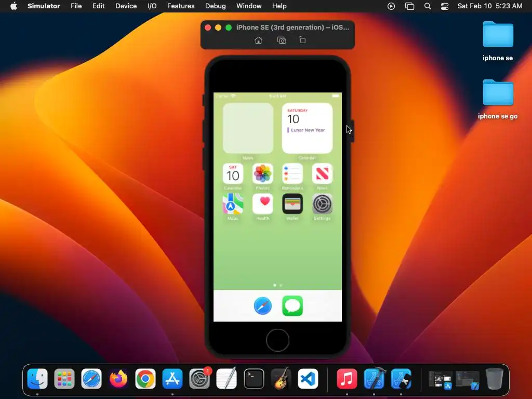Click the Stage Manager windows icon in menu bar

point(409,6)
